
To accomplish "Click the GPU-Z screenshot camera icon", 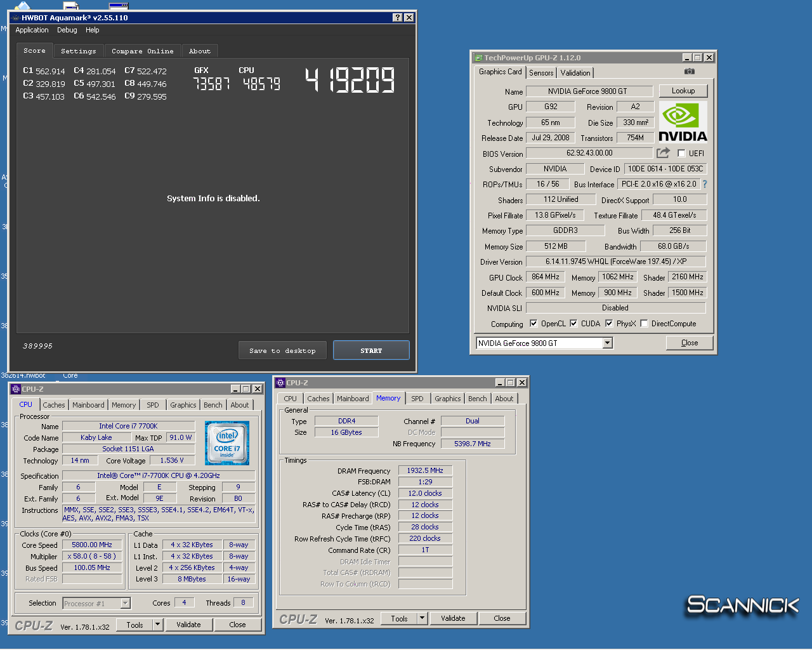I will pyautogui.click(x=690, y=72).
